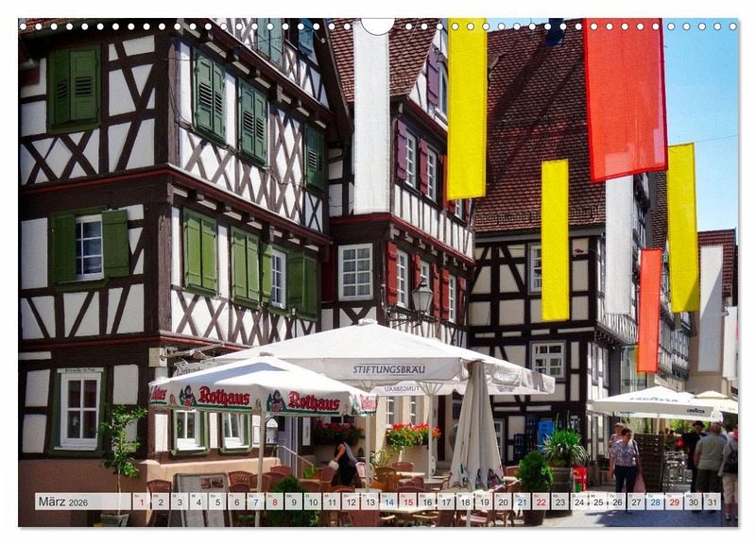The height and width of the screenshot is (545, 756).
Task: Click the orange banner on the right
Action: coord(648,310)
